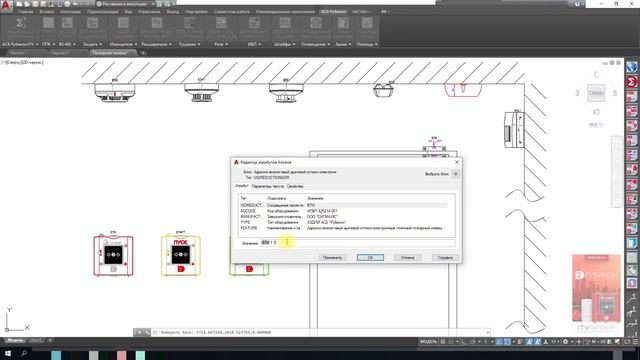
Task: Click the large icon above the Тушение label
Action: point(189,23)
